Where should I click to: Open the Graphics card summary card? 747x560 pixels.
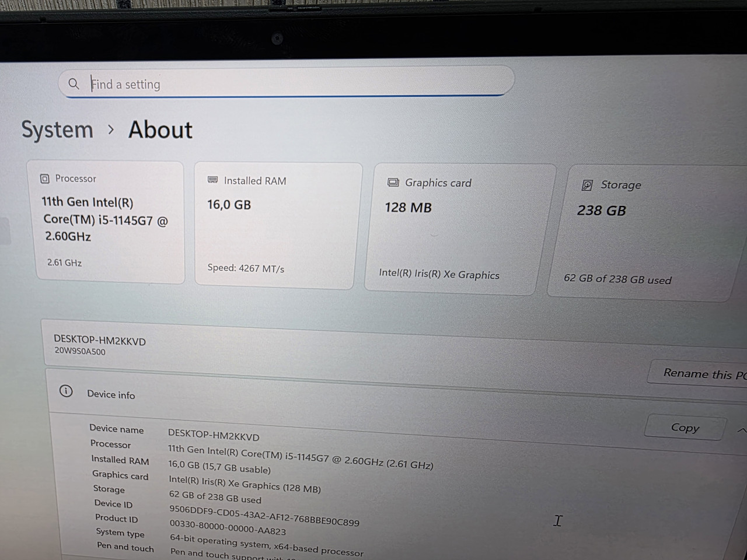(x=459, y=230)
